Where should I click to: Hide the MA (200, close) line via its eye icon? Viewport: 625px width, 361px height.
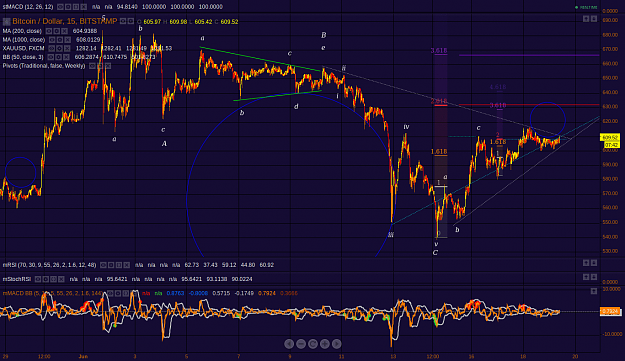[49, 31]
